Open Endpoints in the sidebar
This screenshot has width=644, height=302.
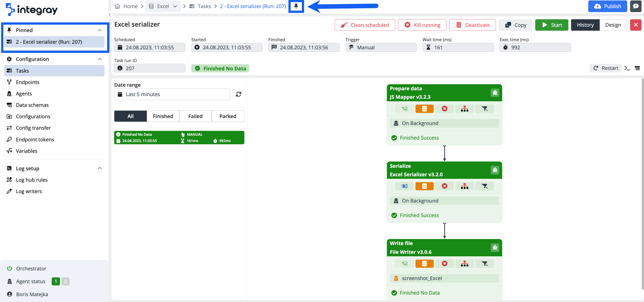tap(28, 82)
